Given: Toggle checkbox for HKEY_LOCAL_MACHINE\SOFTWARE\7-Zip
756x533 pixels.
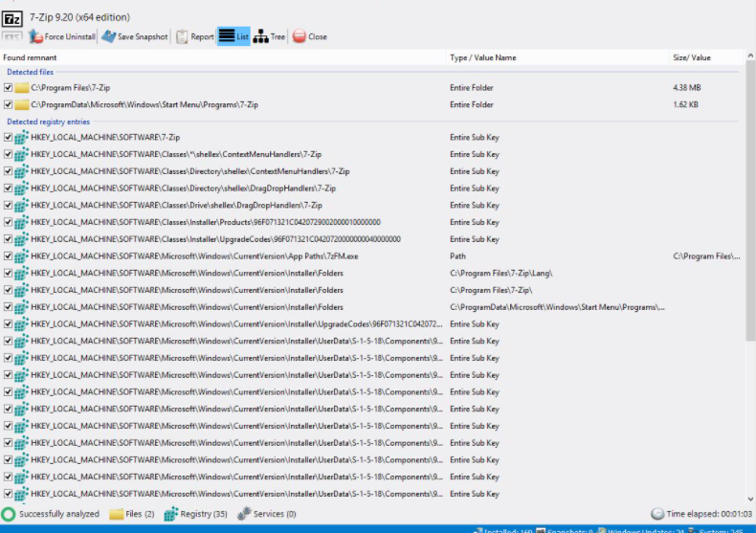Looking at the screenshot, I should click(x=8, y=138).
